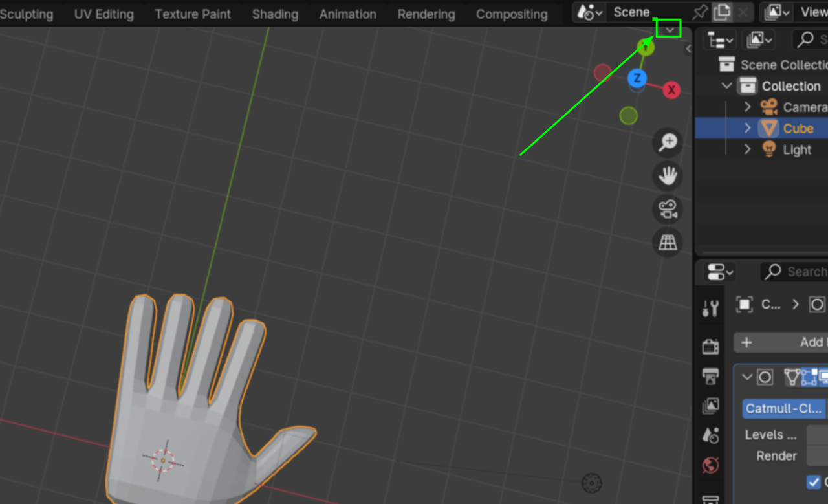Open the Collection properties tab at bottom
The height and width of the screenshot is (504, 828).
click(x=710, y=499)
